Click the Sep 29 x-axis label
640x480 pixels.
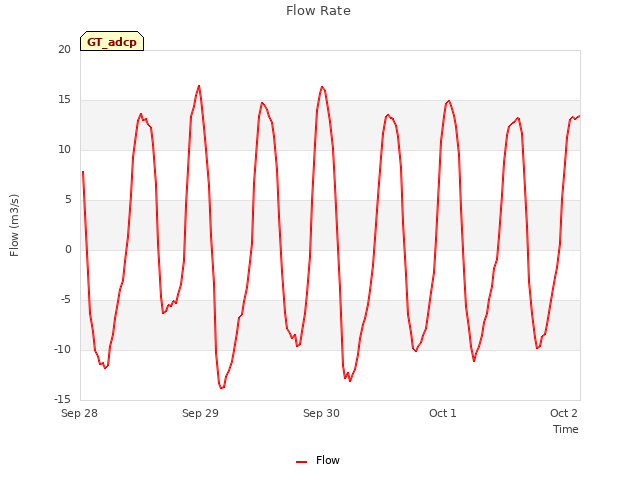pos(200,413)
